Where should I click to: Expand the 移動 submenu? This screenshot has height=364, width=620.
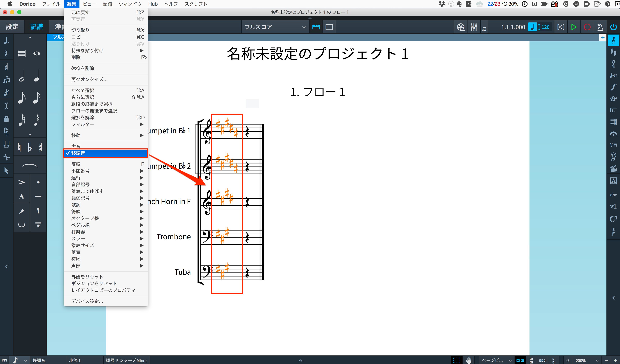106,135
